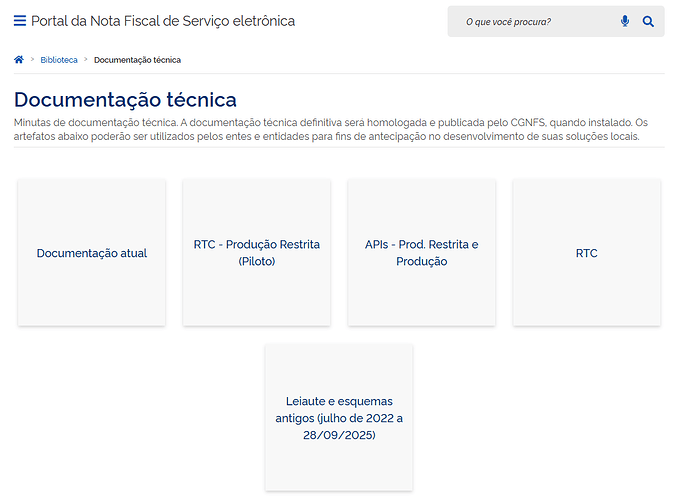Open the Leiaute e esquemas antigos card
The image size is (675, 500).
click(x=339, y=418)
